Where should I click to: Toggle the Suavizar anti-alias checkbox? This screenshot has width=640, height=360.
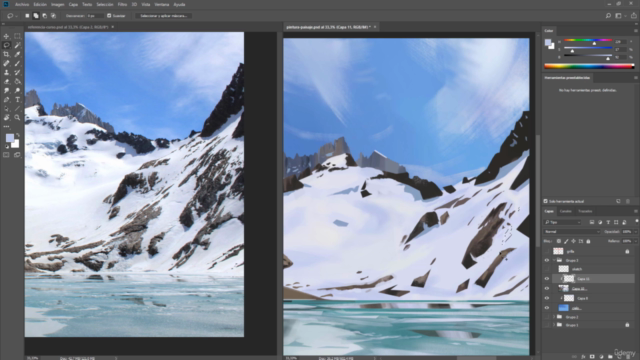(x=109, y=16)
